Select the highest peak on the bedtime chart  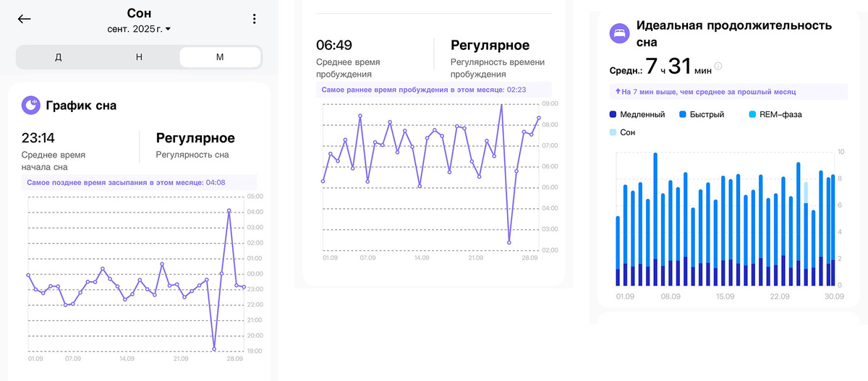click(x=229, y=210)
